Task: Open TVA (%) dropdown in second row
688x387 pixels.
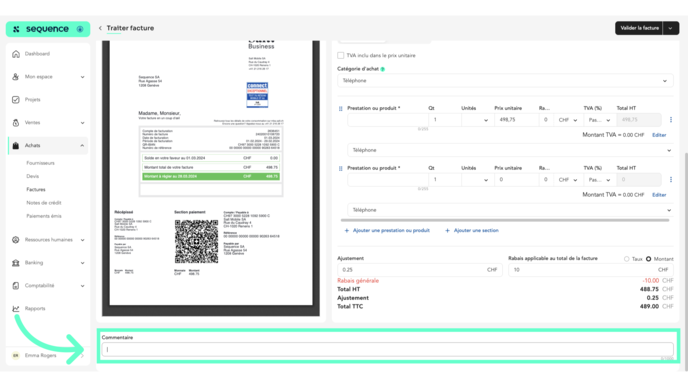Action: coord(599,179)
